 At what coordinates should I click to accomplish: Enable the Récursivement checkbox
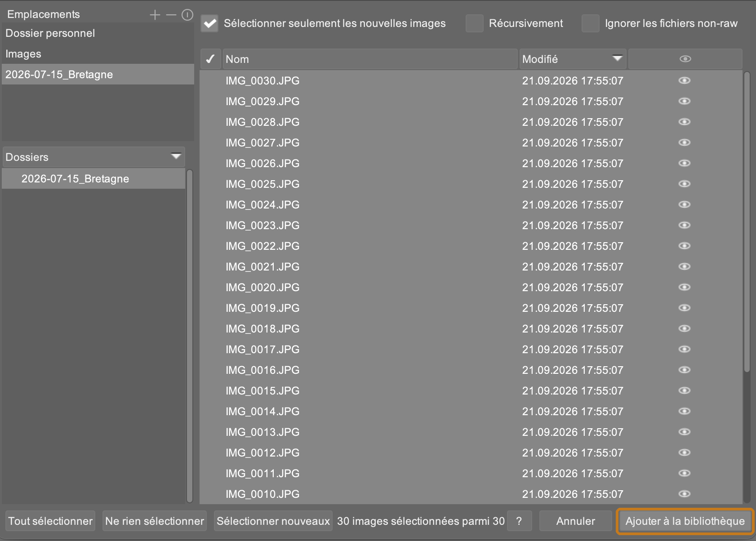475,23
